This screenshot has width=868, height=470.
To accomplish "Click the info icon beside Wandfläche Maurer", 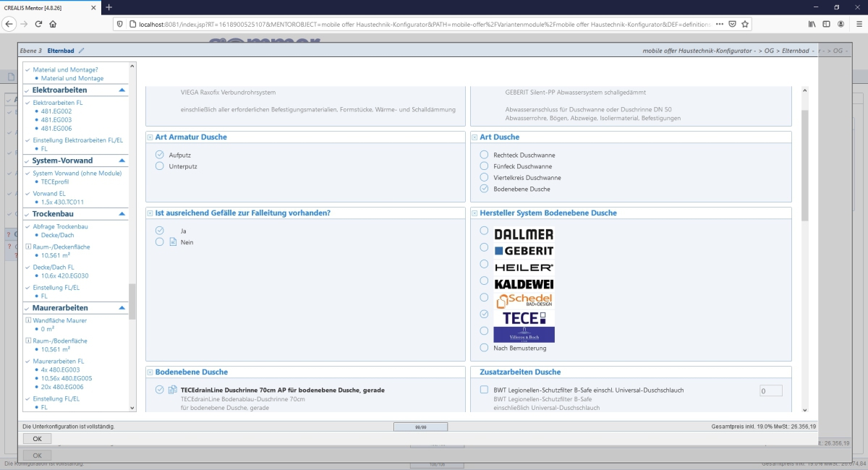I will point(28,320).
